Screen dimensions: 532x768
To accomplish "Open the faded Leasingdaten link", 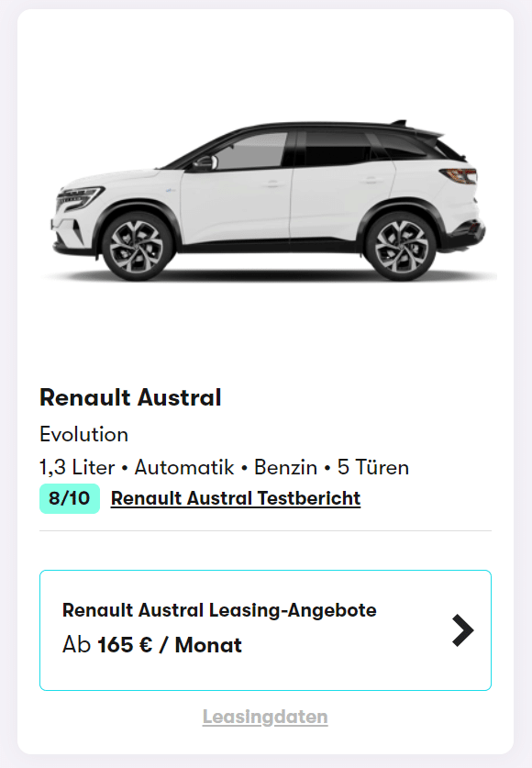I will click(x=265, y=717).
